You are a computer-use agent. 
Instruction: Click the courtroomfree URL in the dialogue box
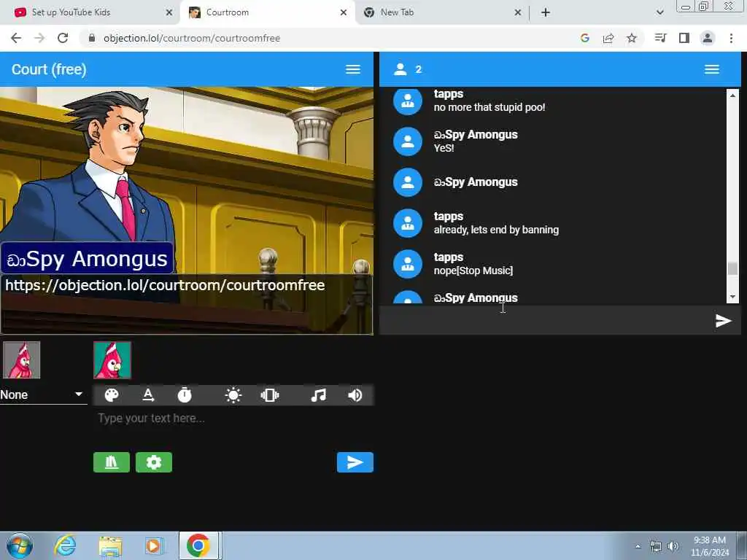(x=165, y=285)
